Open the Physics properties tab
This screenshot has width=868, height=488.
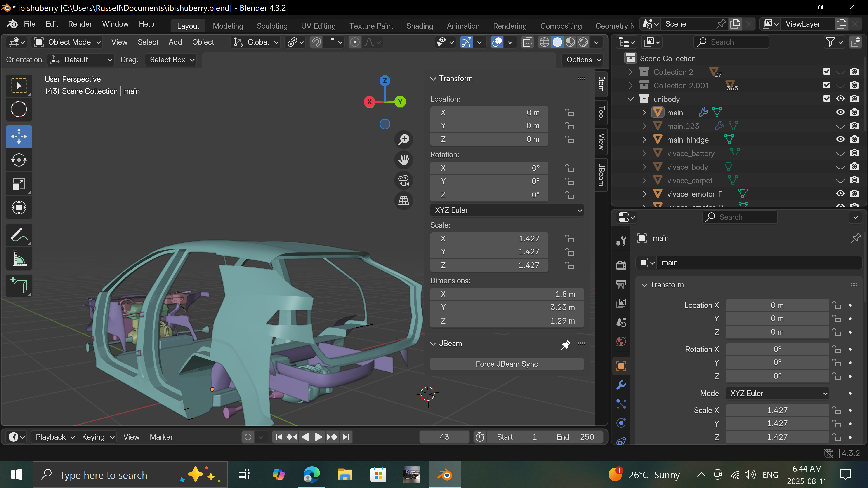click(x=621, y=423)
